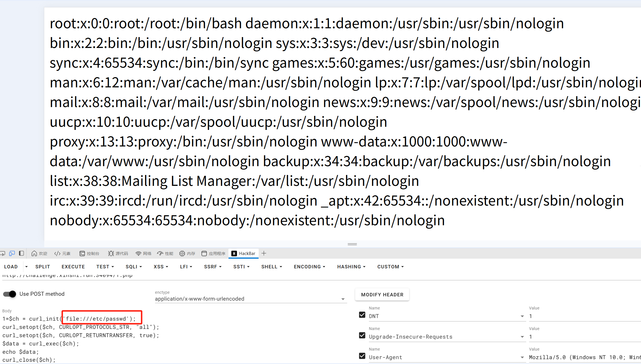Click the inspect element picker icon
Image resolution: width=641 pixels, height=364 pixels.
pos(3,253)
